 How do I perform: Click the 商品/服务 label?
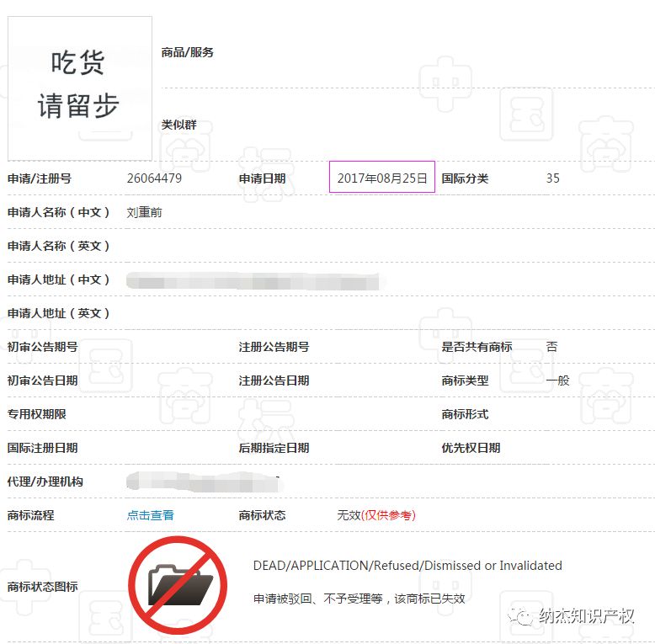(x=187, y=52)
